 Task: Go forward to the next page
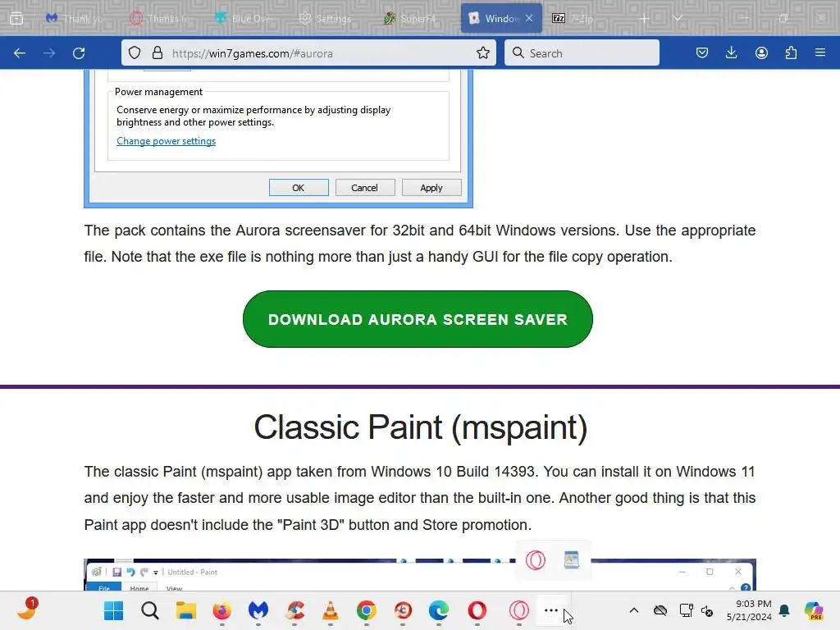49,53
